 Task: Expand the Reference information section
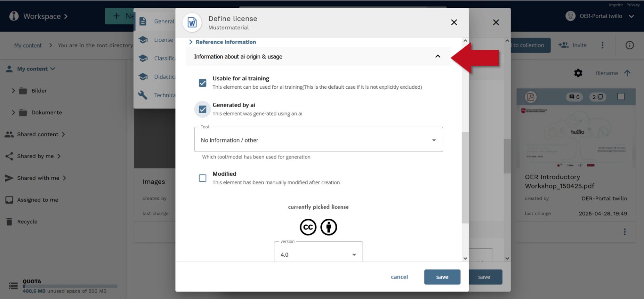(x=225, y=42)
